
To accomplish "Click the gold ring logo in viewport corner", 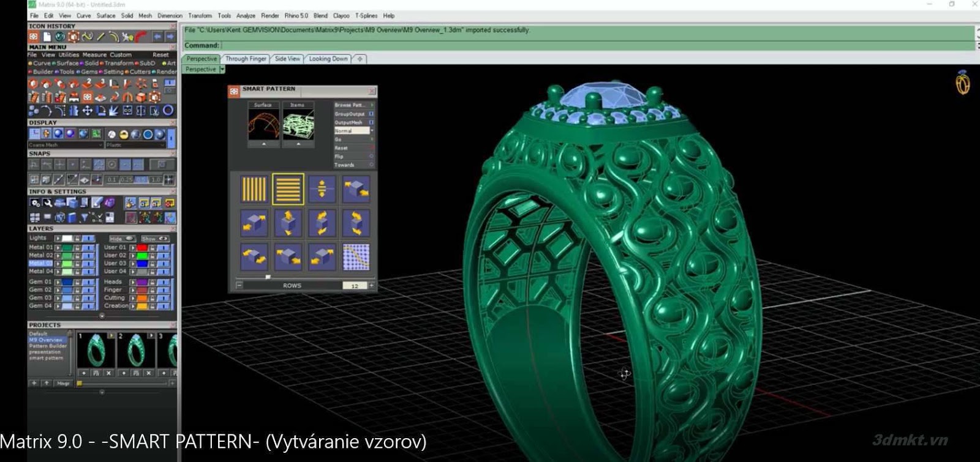I will tap(962, 83).
